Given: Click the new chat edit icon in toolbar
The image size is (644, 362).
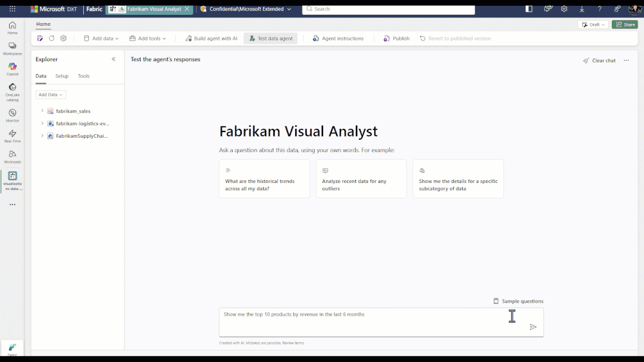Looking at the screenshot, I should tap(40, 38).
